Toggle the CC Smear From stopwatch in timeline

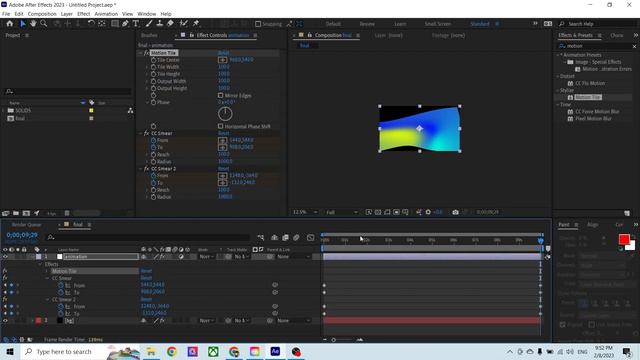point(61,285)
